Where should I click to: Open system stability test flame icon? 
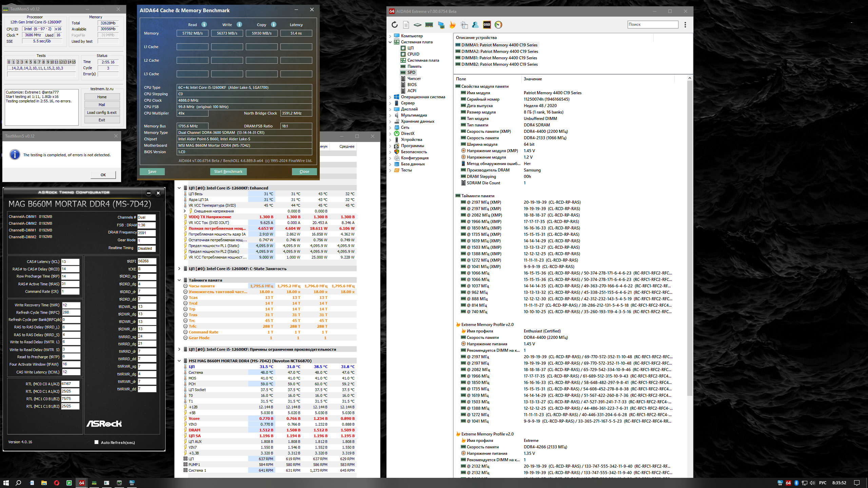452,25
